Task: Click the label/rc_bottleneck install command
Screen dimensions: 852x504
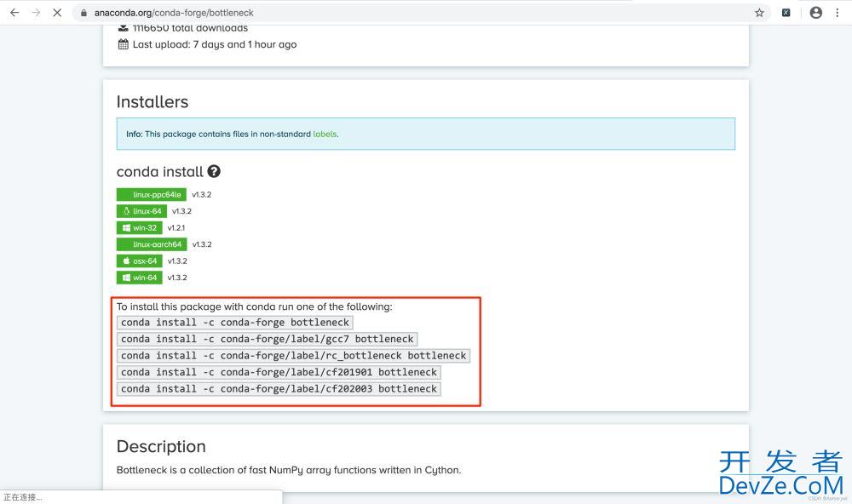Action: pos(293,356)
